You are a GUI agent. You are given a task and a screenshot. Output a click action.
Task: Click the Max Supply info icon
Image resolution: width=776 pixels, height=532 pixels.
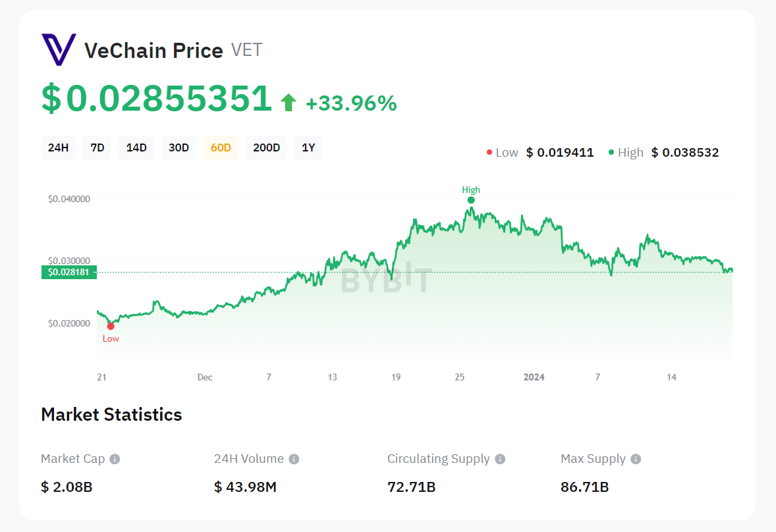point(635,459)
